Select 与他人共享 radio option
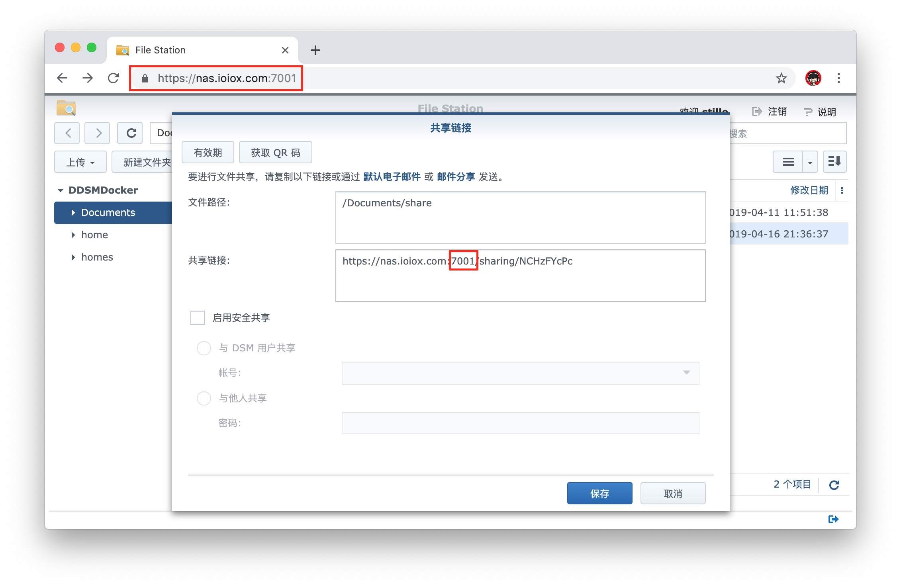The image size is (901, 588). tap(204, 398)
